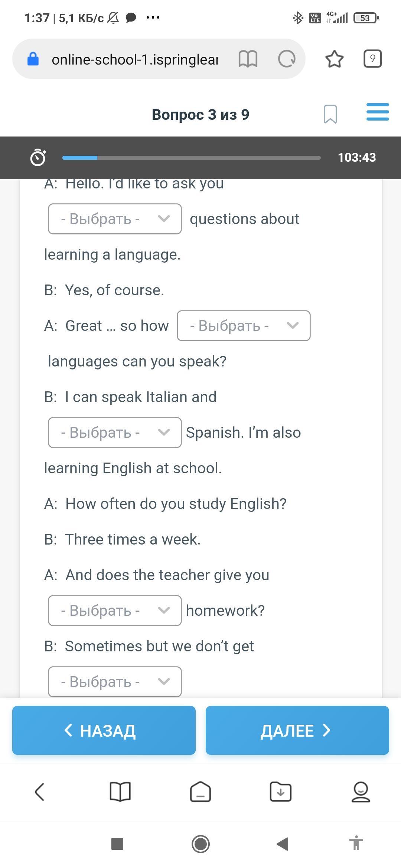The height and width of the screenshot is (868, 401).
Task: Open browser bookmarks book icon in bottom bar
Action: [120, 792]
